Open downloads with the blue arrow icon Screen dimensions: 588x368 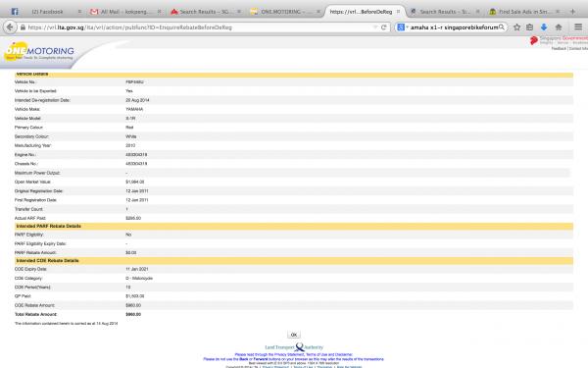[544, 27]
